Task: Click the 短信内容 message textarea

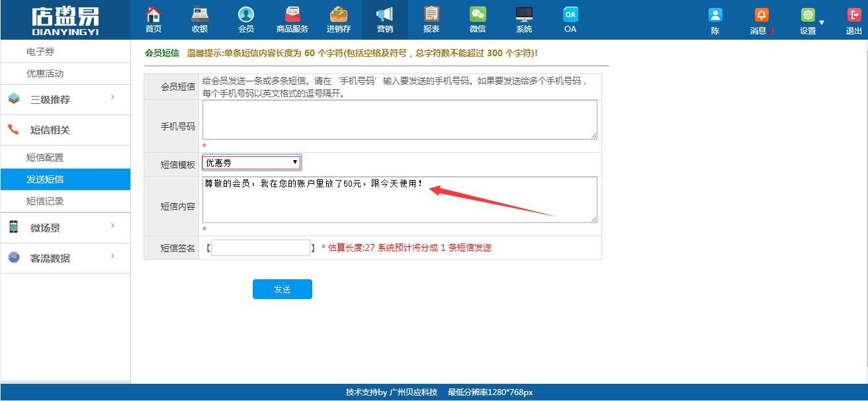Action: coord(400,200)
